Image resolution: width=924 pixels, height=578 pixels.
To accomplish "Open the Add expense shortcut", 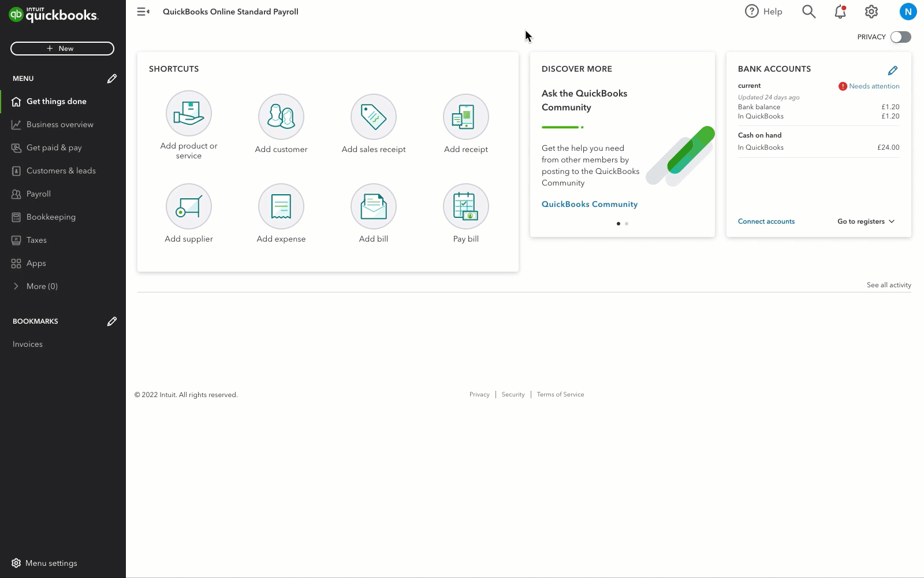I will (281, 213).
